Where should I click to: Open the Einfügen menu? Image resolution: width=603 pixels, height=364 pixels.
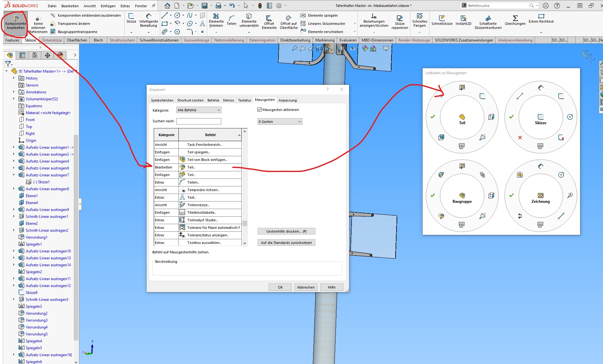point(108,6)
